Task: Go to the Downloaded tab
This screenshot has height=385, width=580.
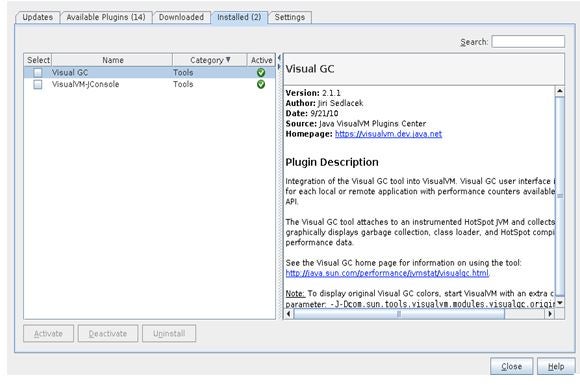Action: pos(181,17)
